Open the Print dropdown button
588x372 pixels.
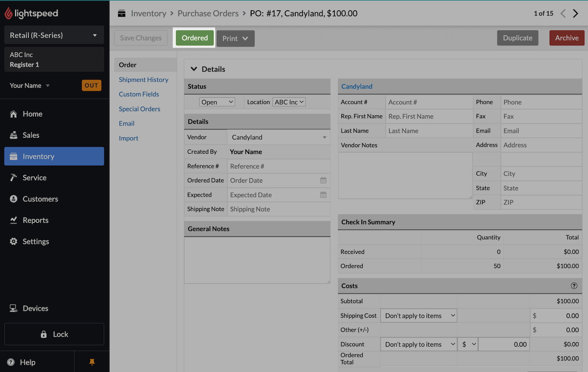coord(236,38)
